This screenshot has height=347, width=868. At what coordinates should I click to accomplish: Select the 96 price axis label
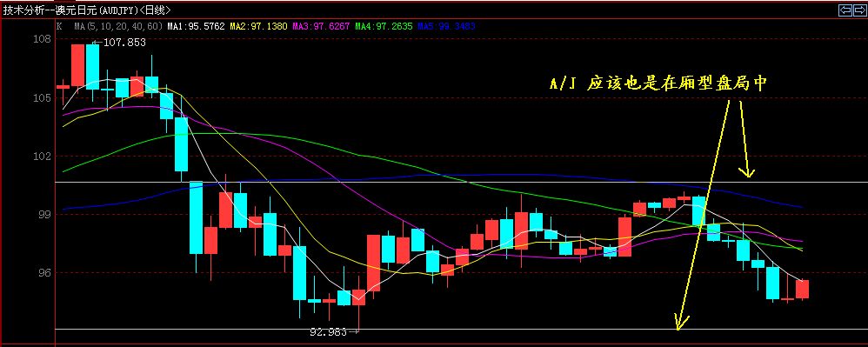click(45, 273)
